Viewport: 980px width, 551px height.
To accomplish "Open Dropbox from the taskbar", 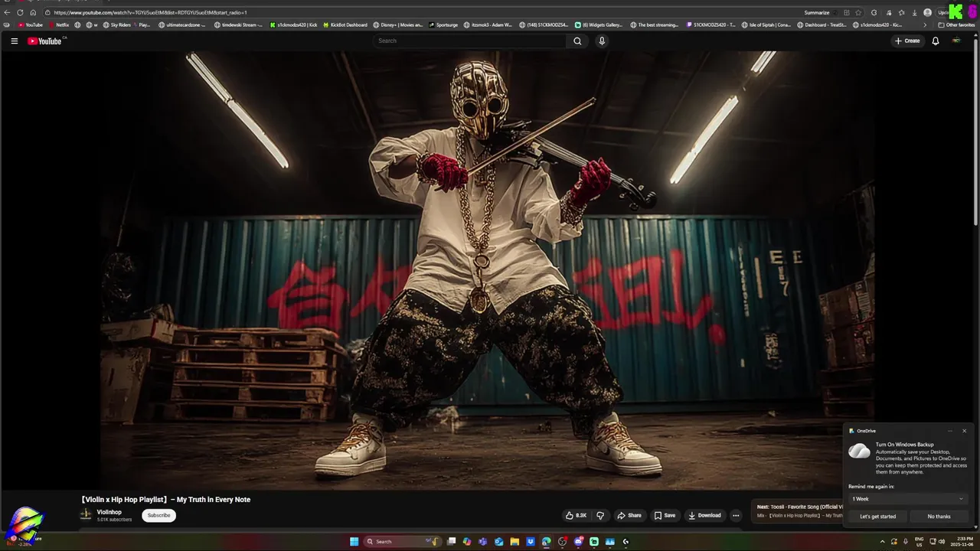I will (x=531, y=541).
